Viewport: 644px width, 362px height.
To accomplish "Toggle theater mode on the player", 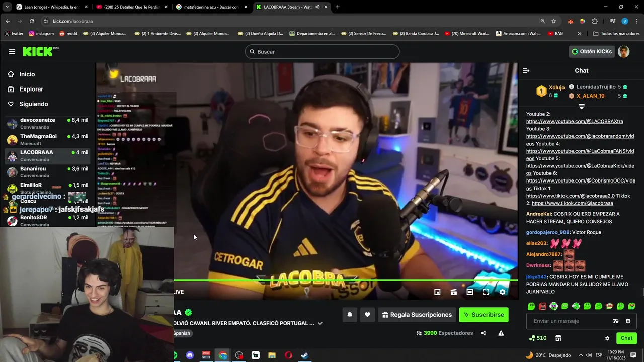I will (470, 292).
